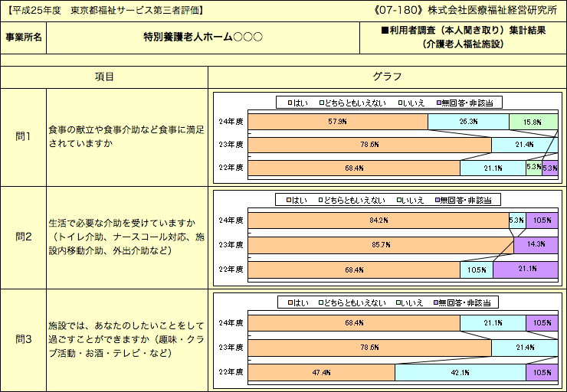This screenshot has height=392, width=567.
Task: Click the 問3 row label
Action: 24,339
